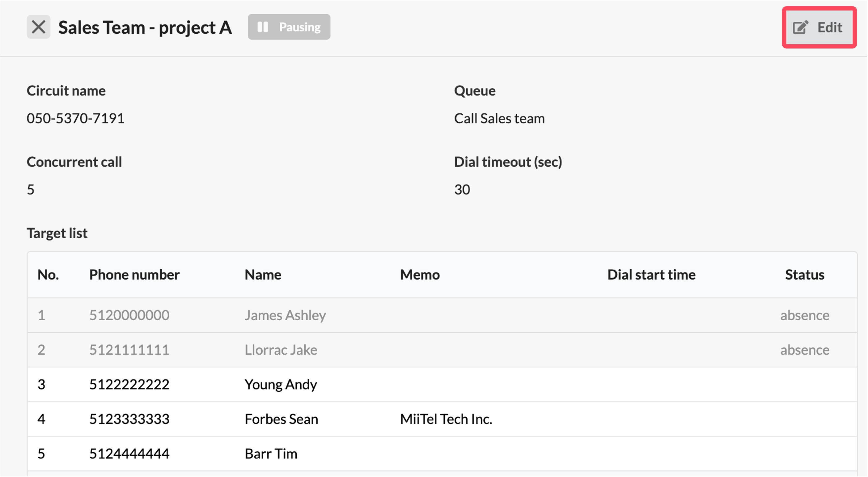Viewport: 868px width, 477px height.
Task: Click the Memo column header
Action: [420, 275]
